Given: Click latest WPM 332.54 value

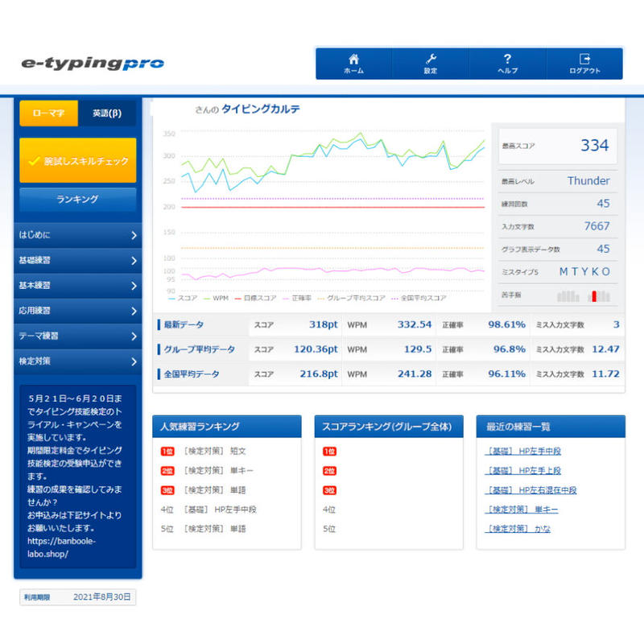Looking at the screenshot, I should click(x=415, y=325).
